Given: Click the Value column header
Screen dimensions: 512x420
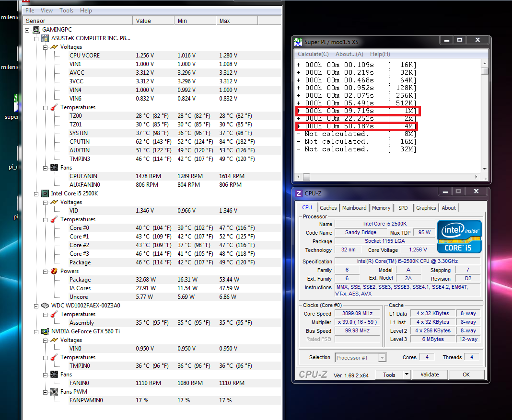Looking at the screenshot, I should (x=143, y=21).
